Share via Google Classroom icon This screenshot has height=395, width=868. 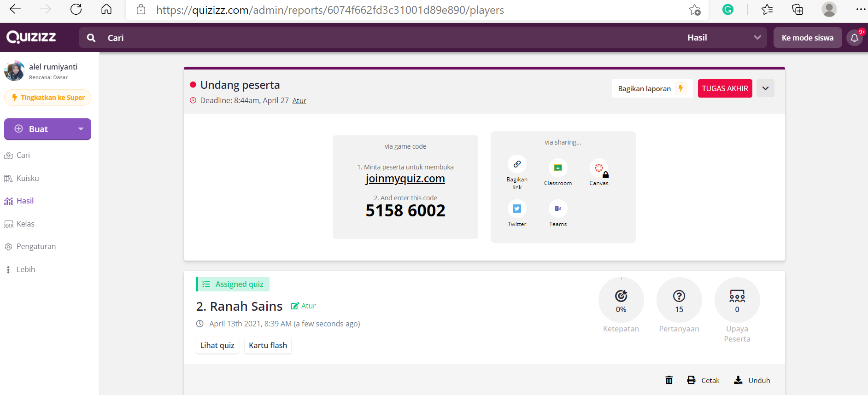557,168
